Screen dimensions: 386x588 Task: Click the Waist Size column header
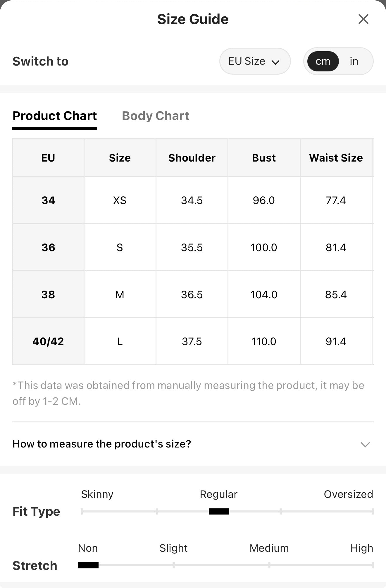click(336, 158)
